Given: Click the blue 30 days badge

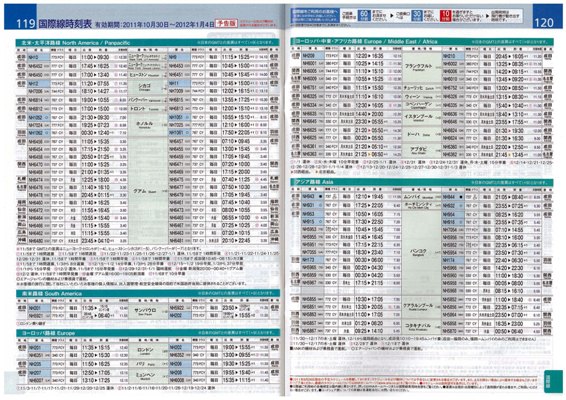Looking at the screenshot, I should click(x=417, y=16).
